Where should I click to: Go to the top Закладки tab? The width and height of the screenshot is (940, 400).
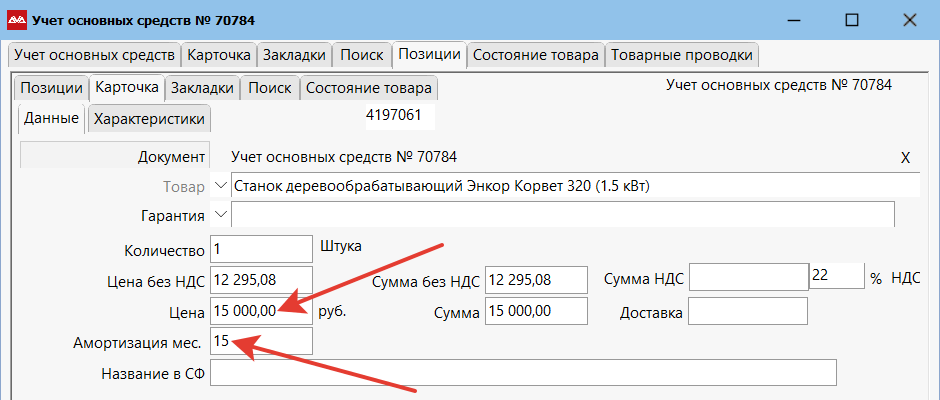[294, 54]
